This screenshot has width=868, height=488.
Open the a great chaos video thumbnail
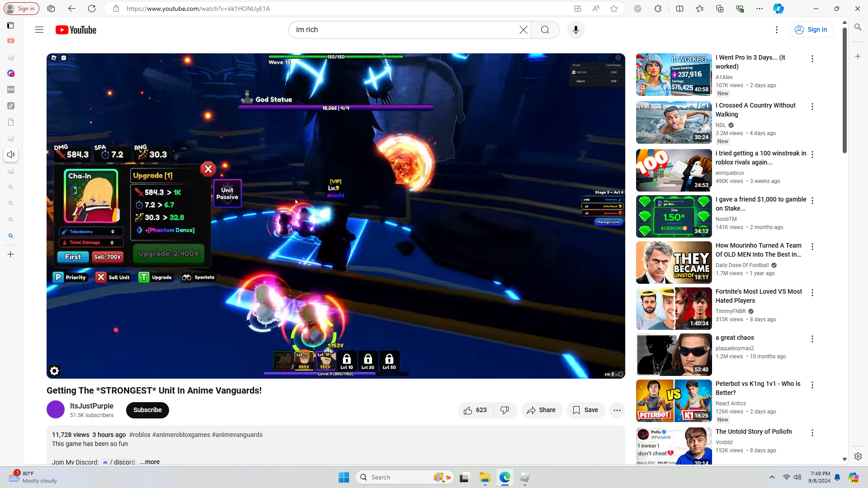[x=674, y=355]
